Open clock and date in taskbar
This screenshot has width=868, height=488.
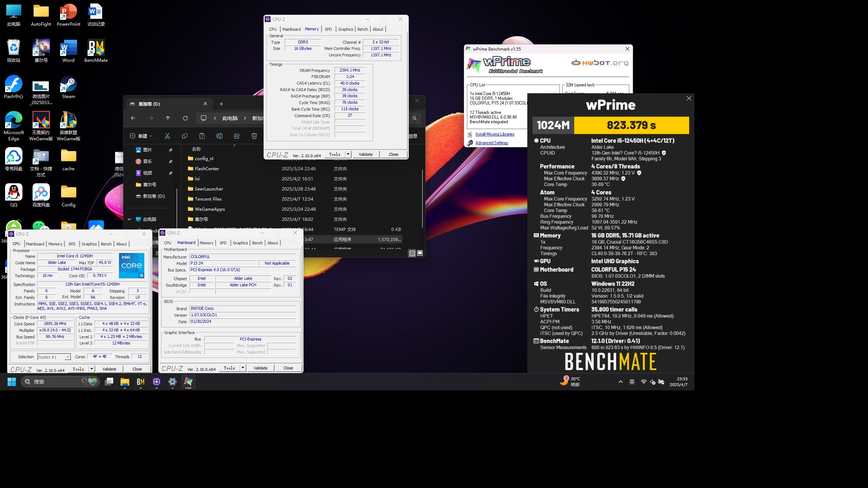(x=678, y=382)
